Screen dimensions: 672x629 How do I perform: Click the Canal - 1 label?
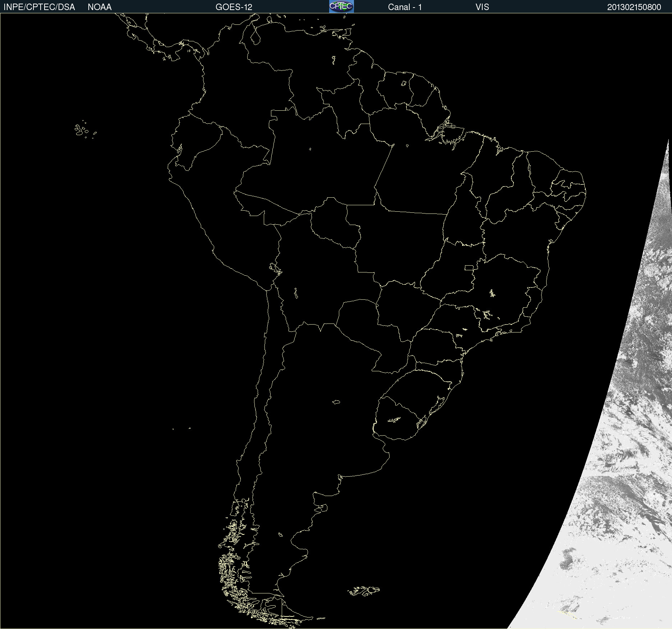pyautogui.click(x=405, y=7)
